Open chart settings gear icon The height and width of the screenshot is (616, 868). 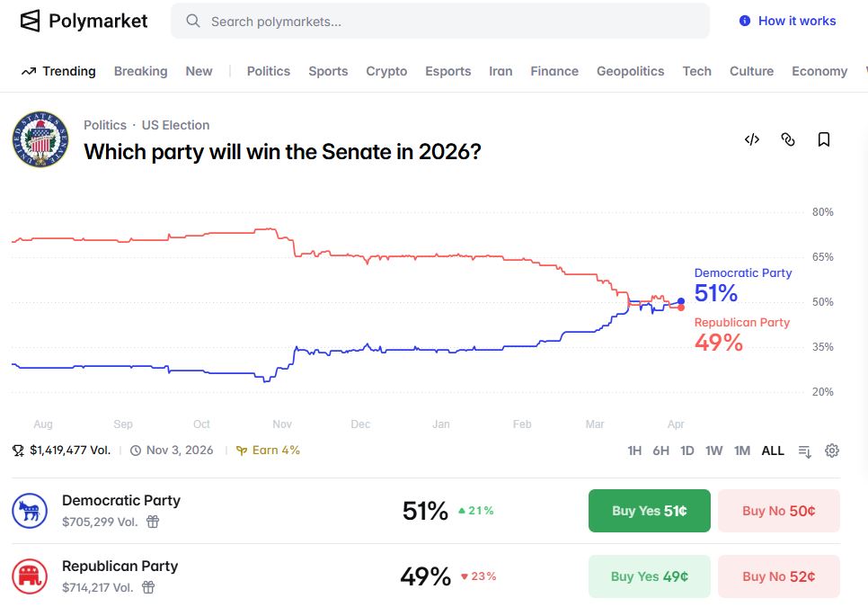pos(832,451)
